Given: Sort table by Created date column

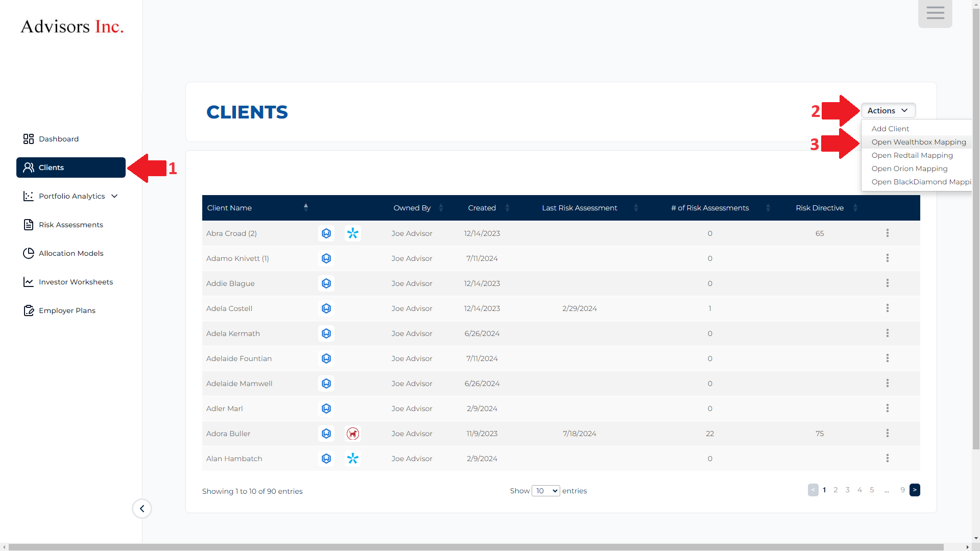Looking at the screenshot, I should tap(482, 208).
